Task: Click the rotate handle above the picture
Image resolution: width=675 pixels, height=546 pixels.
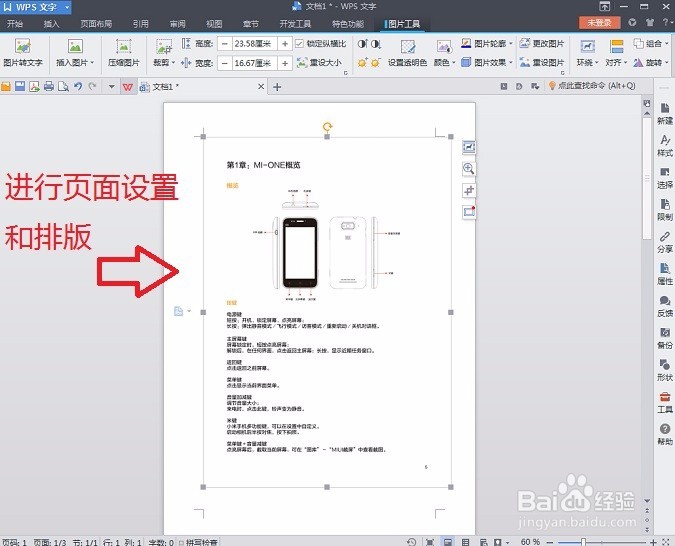Action: 327,127
